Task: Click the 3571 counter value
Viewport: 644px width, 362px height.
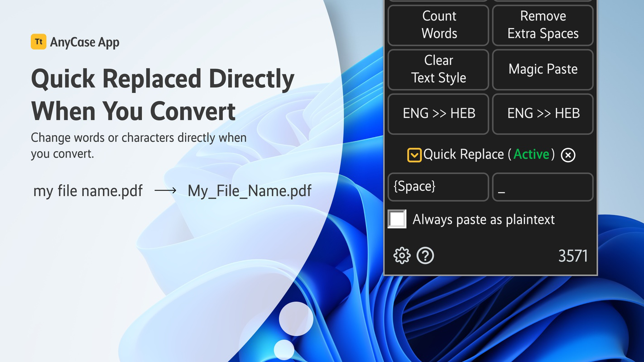Action: point(573,256)
